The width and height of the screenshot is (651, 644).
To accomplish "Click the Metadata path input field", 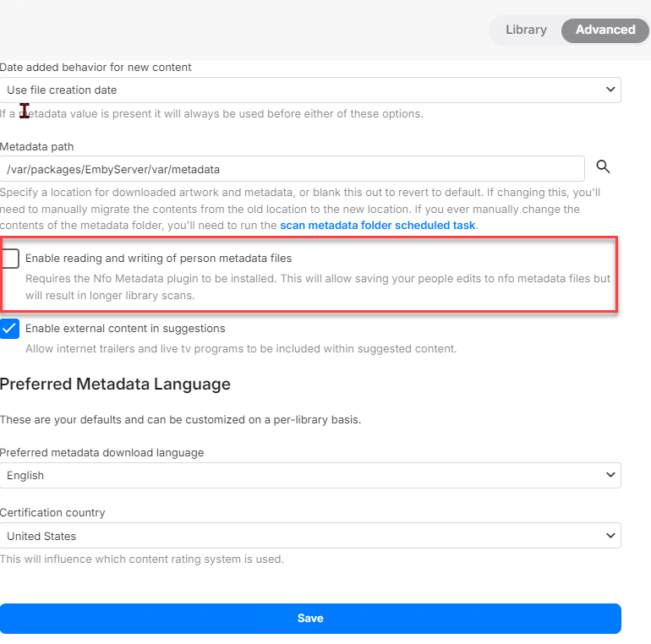I will (292, 169).
